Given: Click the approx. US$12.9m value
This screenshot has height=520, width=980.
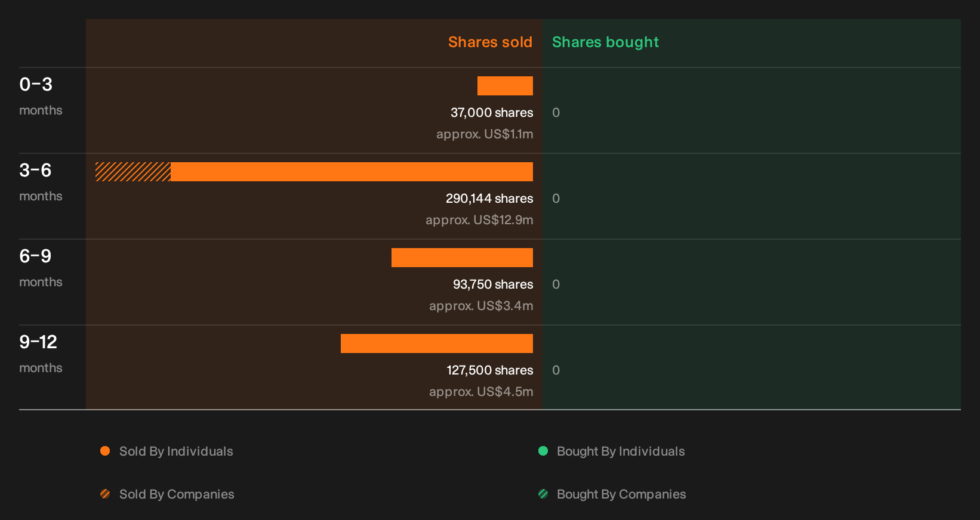Looking at the screenshot, I should pyautogui.click(x=479, y=220).
